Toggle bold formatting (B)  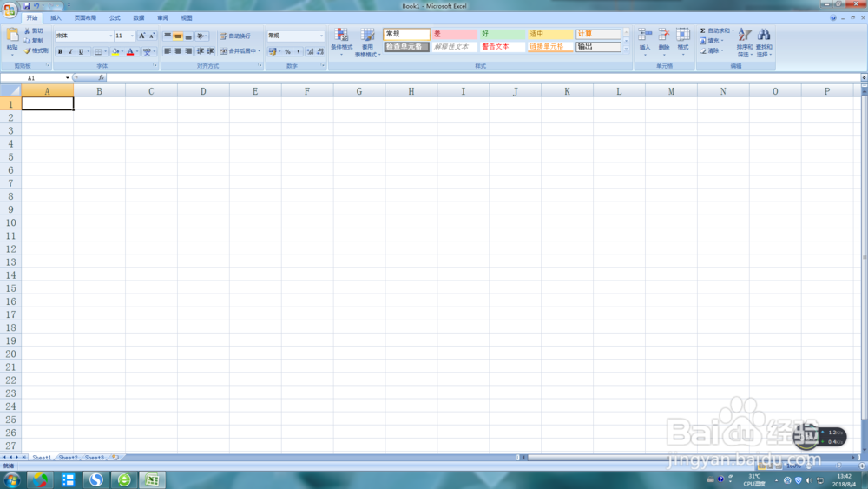click(61, 51)
